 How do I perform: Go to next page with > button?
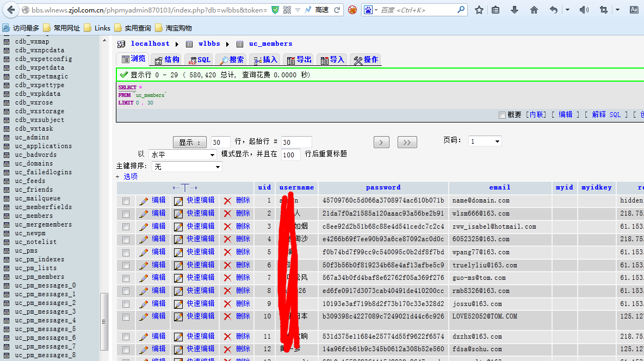381,142
